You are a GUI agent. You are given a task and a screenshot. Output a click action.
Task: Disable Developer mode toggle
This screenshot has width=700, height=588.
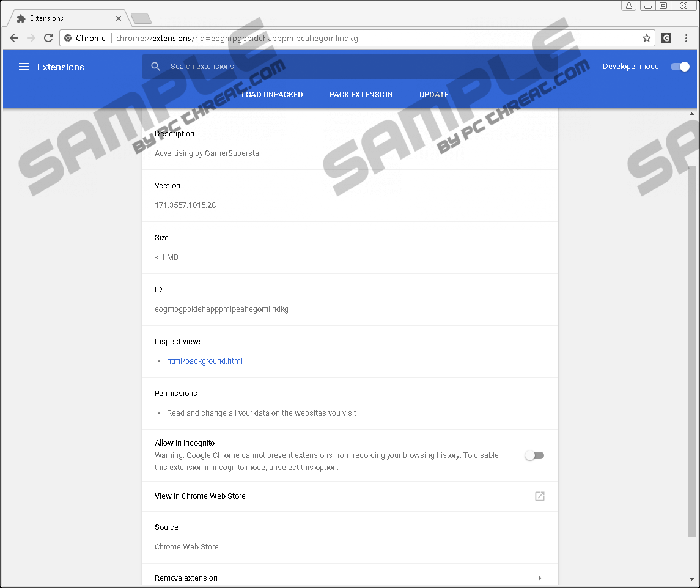[680, 67]
